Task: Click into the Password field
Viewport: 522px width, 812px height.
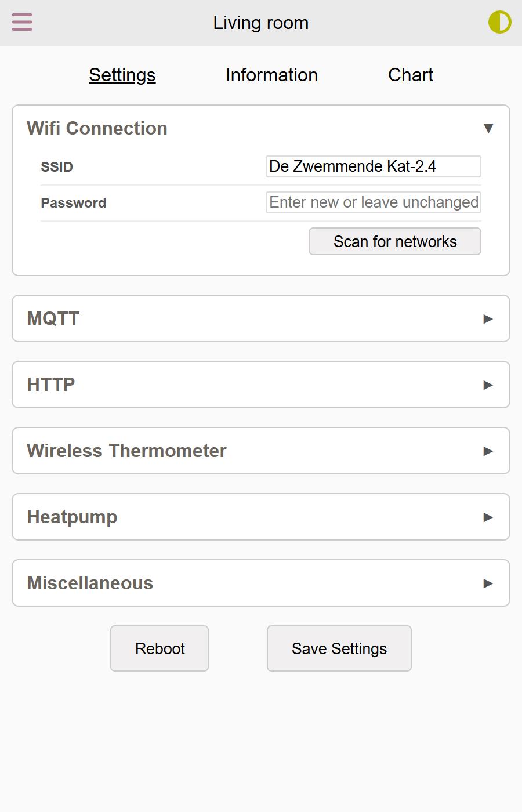Action: click(373, 202)
